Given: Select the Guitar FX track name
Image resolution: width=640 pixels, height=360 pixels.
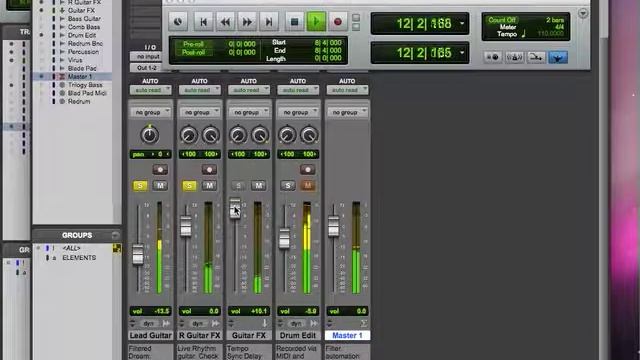Looking at the screenshot, I should pos(249,336).
